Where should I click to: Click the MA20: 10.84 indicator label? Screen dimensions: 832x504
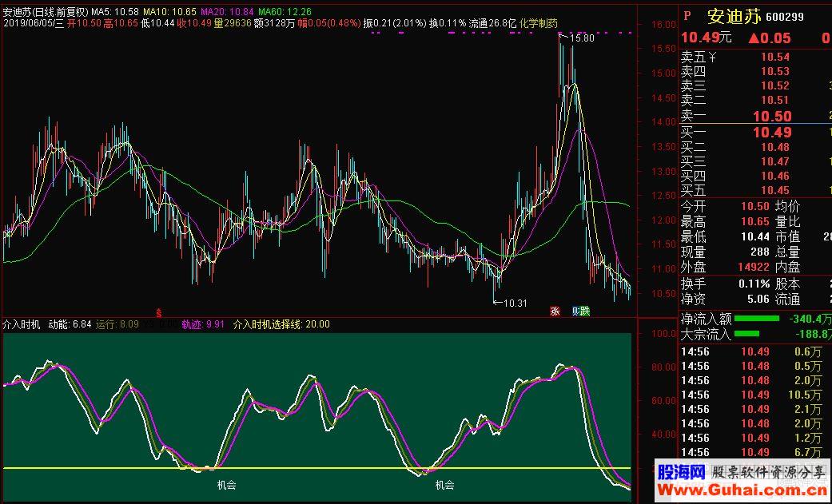click(227, 12)
